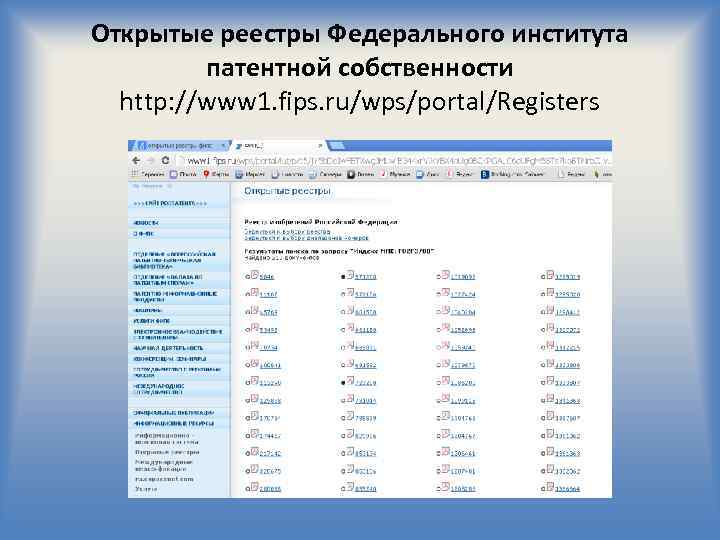Open the Яндекс bookmark
The width and height of the screenshot is (720, 540).
(460, 174)
